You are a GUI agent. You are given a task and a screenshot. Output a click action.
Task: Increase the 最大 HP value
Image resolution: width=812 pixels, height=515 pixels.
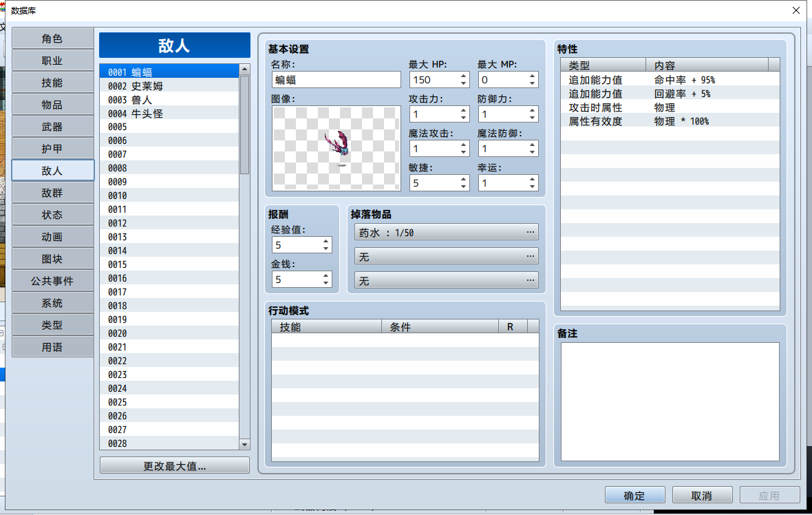[464, 76]
